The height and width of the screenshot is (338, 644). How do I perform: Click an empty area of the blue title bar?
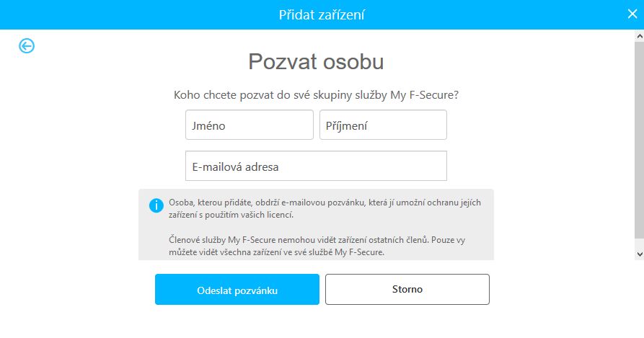[x=123, y=14]
